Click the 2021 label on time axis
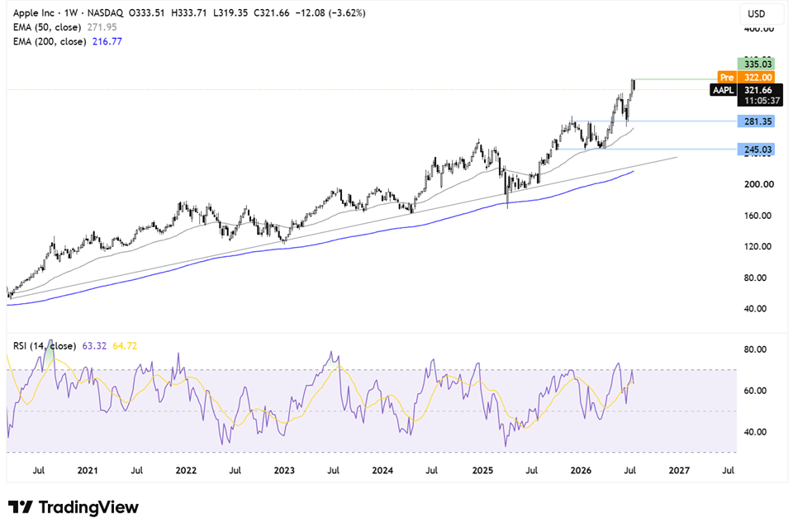 pyautogui.click(x=88, y=470)
